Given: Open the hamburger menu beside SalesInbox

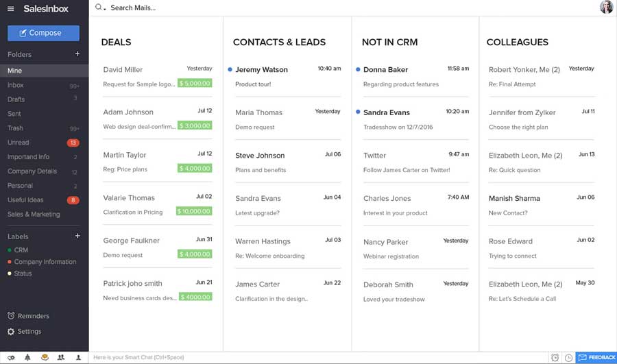Looking at the screenshot, I should 10,9.
